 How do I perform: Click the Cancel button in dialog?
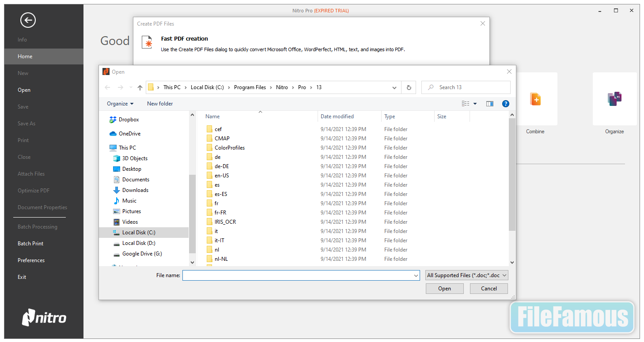point(489,289)
